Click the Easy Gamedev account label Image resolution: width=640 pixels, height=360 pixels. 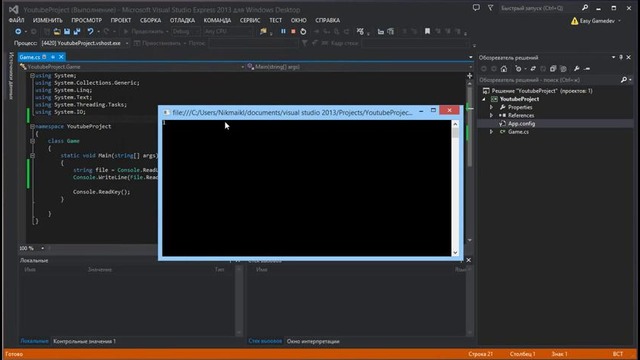[x=597, y=21]
